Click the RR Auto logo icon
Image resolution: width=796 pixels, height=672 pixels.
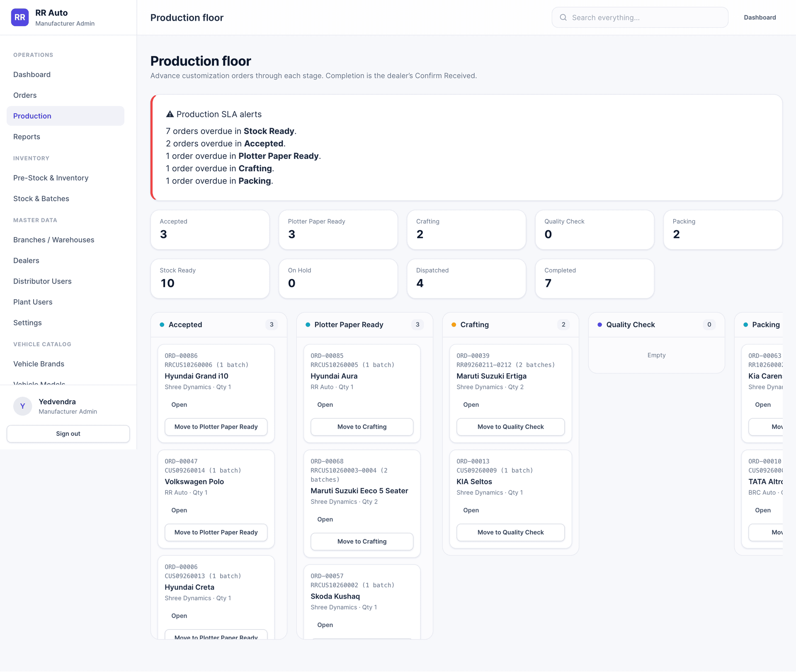point(20,17)
